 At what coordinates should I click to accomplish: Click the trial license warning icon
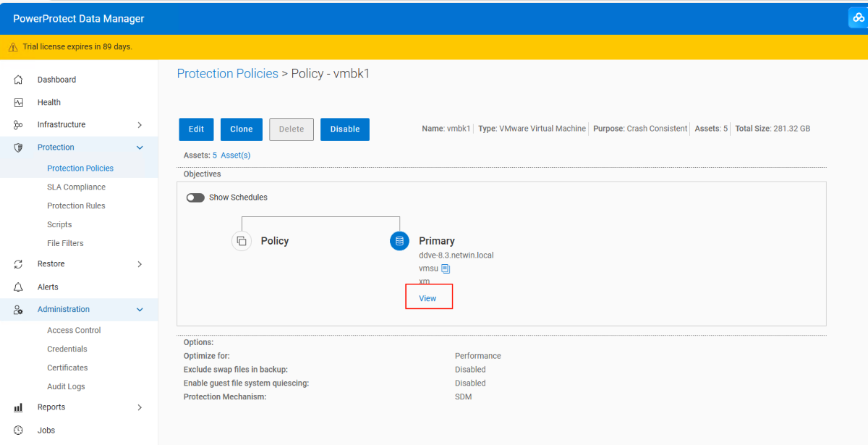click(x=13, y=47)
